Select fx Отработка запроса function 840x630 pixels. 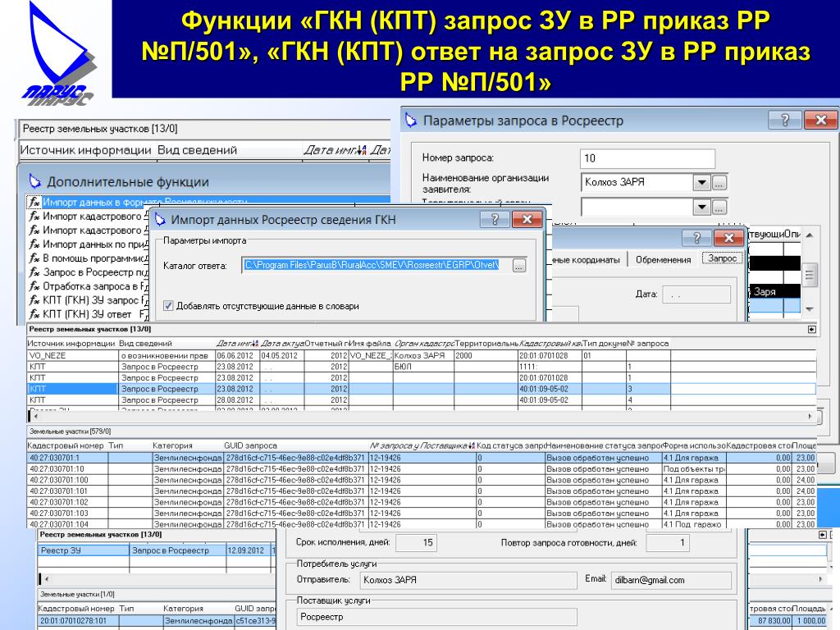[x=89, y=286]
